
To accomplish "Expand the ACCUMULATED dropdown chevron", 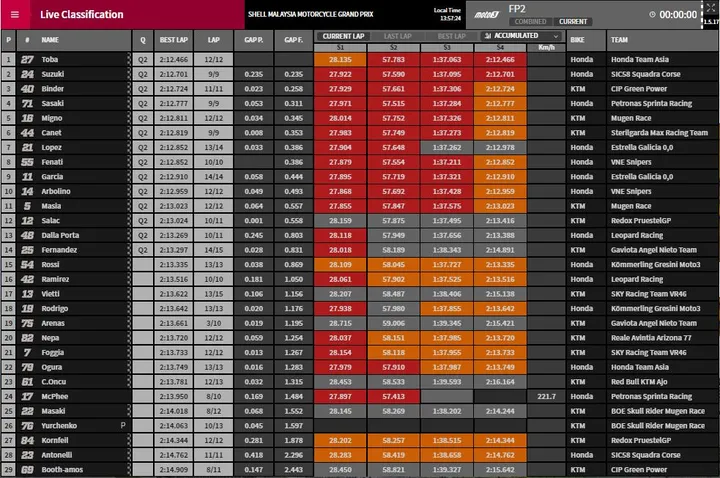I will coord(556,36).
